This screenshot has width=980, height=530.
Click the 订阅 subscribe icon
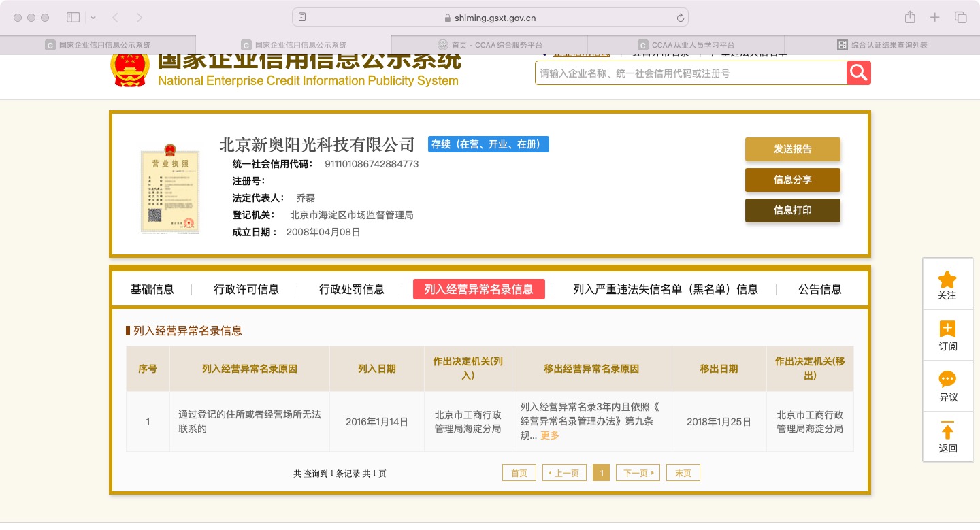pos(947,330)
